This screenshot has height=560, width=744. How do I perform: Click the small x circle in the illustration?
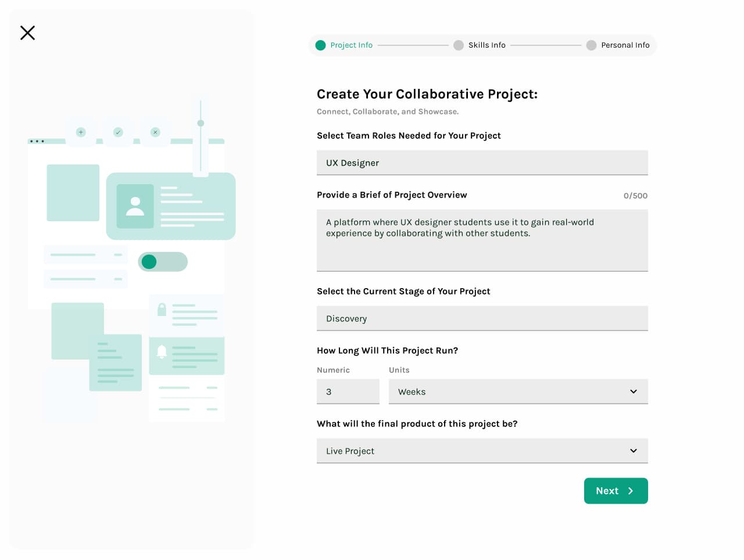(155, 132)
